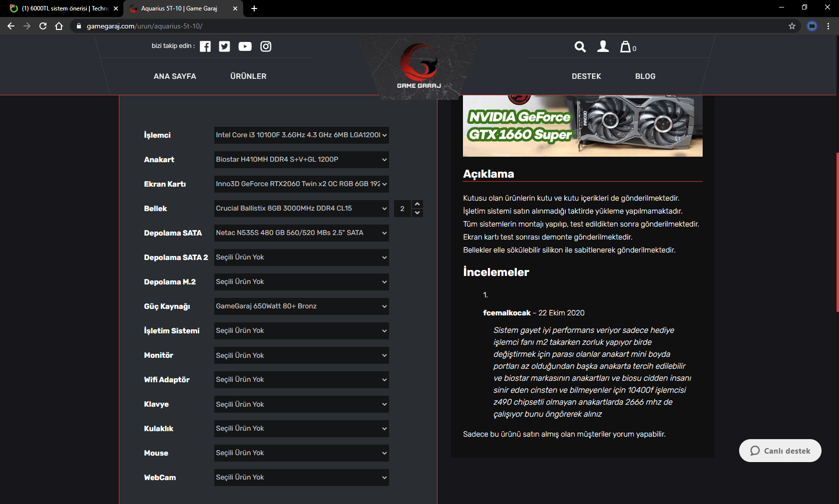
Task: Click the Bellek quantity input field
Action: tap(403, 209)
